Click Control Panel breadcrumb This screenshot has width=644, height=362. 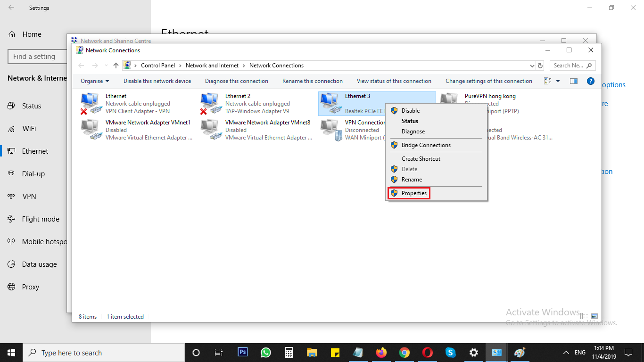coord(158,66)
